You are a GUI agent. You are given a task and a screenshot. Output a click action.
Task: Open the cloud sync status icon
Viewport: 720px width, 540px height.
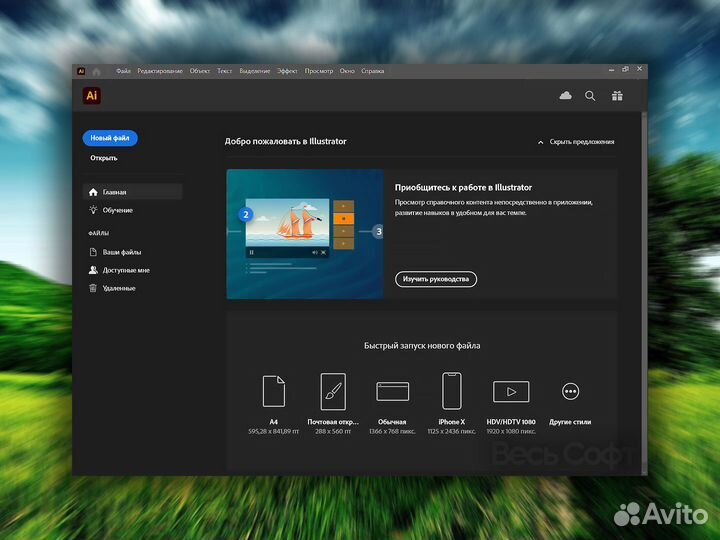pyautogui.click(x=565, y=96)
